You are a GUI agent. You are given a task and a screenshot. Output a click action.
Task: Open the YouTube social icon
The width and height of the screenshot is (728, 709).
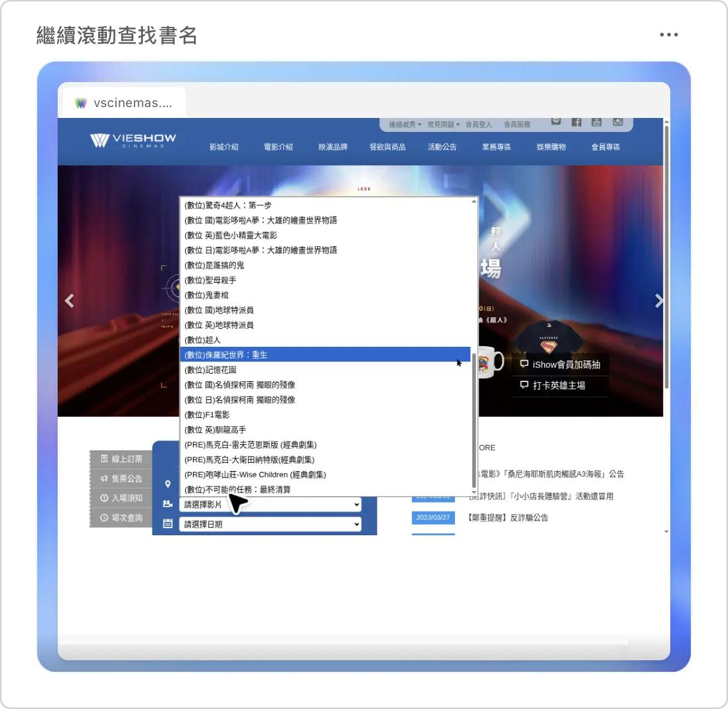pyautogui.click(x=597, y=122)
